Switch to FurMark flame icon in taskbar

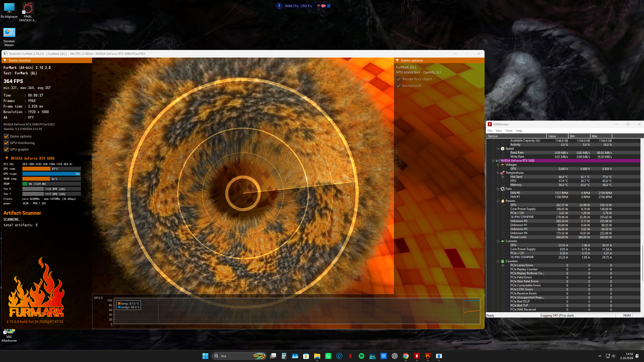pyautogui.click(x=428, y=356)
